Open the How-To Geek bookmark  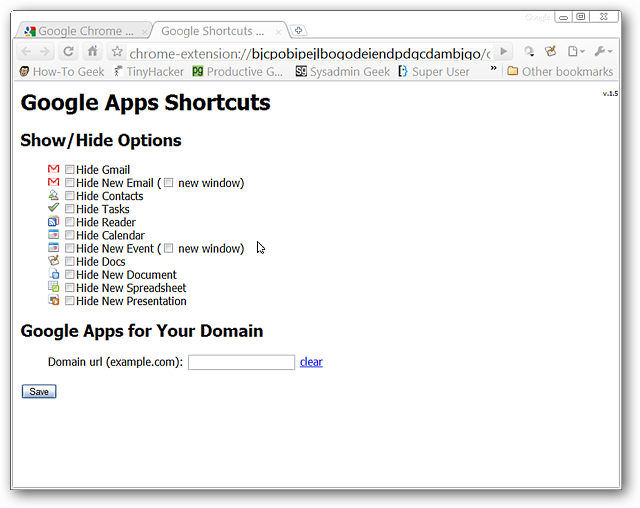pos(62,72)
